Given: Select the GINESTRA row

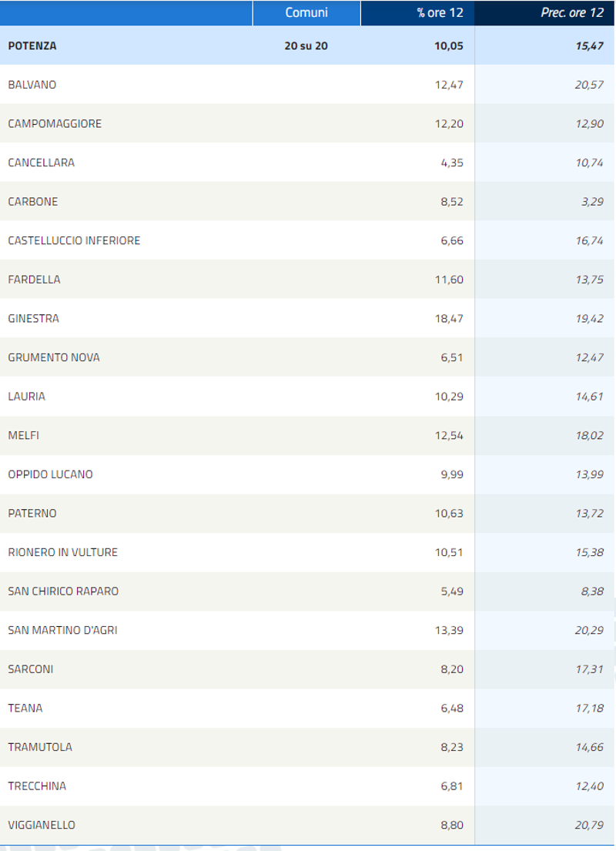Looking at the screenshot, I should pyautogui.click(x=307, y=319).
